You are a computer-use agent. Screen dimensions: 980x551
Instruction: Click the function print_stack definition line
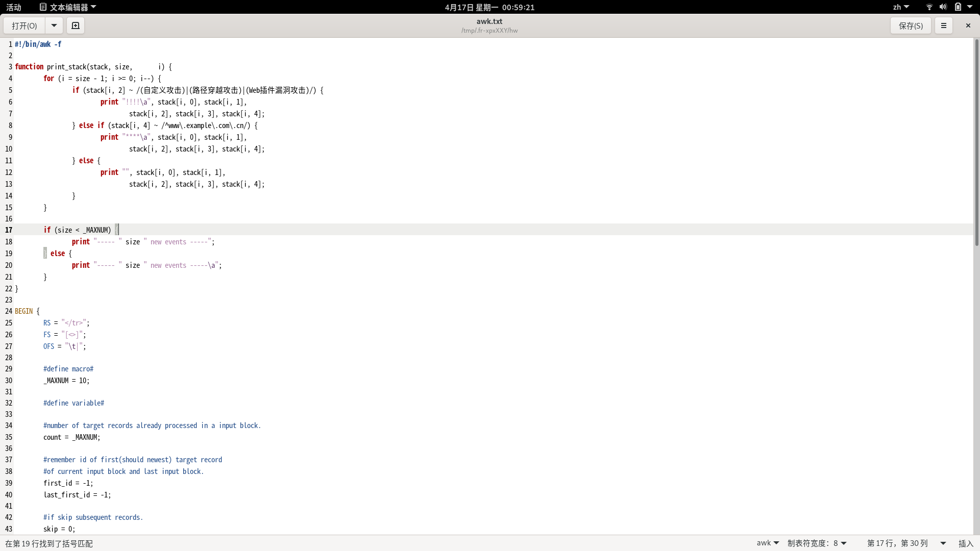[93, 67]
